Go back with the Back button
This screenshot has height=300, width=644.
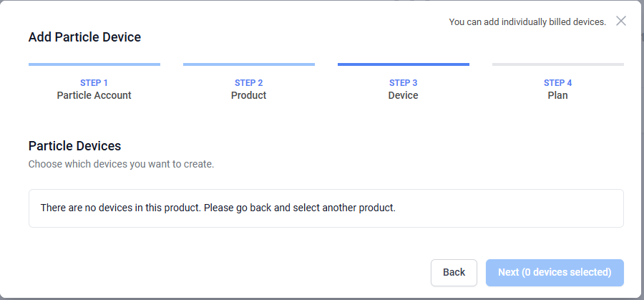[x=454, y=273]
